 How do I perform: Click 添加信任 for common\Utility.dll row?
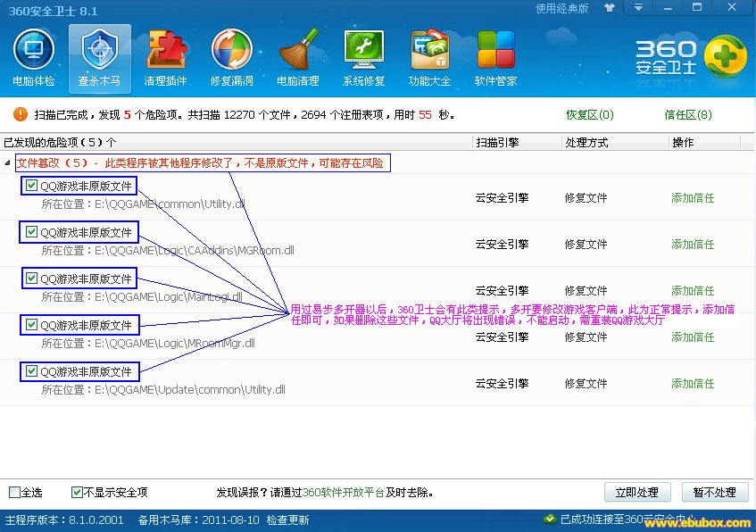click(693, 198)
